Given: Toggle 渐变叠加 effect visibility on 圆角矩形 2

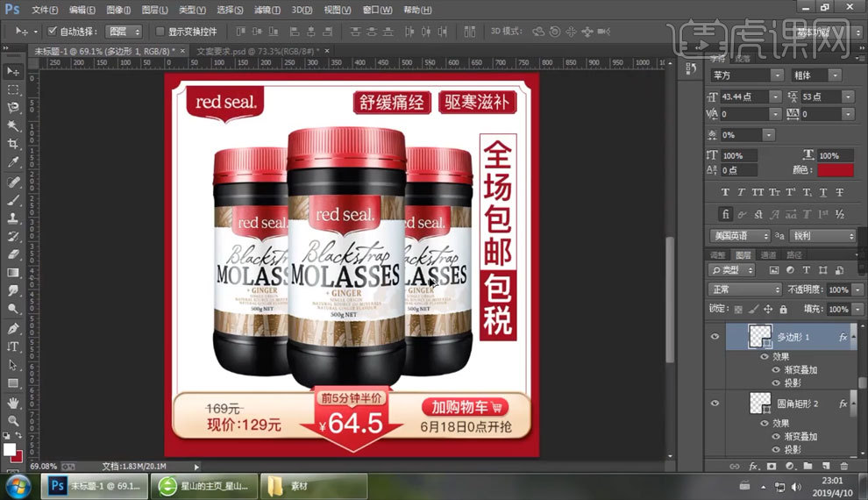Looking at the screenshot, I should point(776,436).
